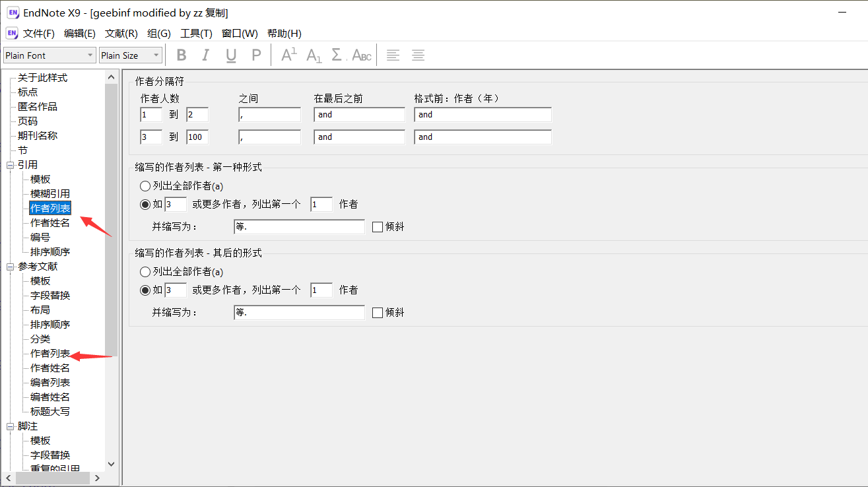Select first-form '列出全部作者' radio button
The image size is (868, 487).
click(145, 186)
